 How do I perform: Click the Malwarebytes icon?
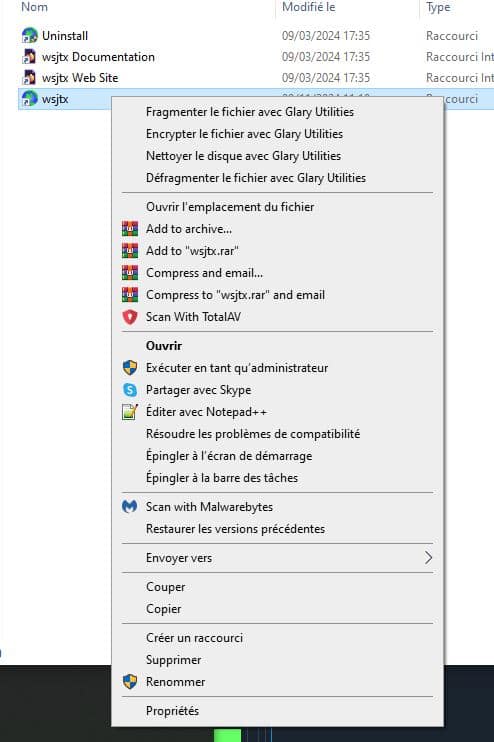click(130, 506)
